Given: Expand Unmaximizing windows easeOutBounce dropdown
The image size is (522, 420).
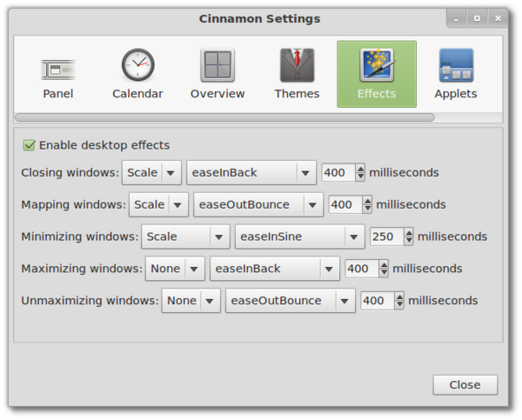Looking at the screenshot, I should coord(290,301).
